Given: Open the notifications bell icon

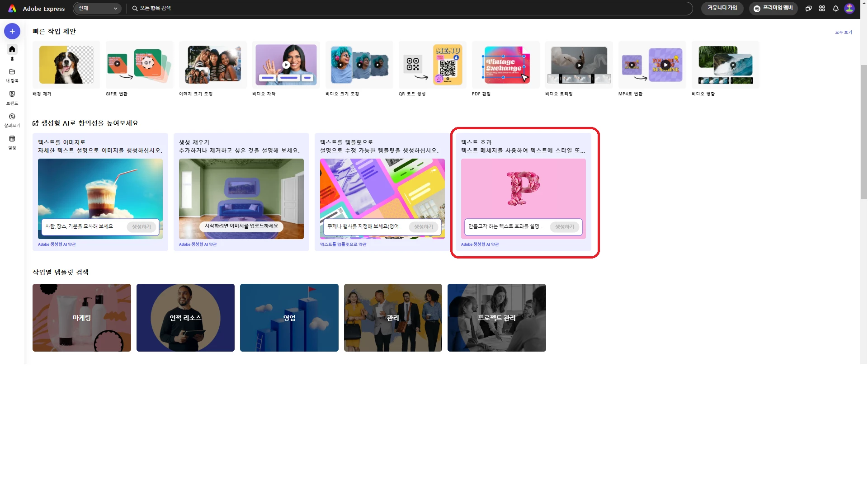Looking at the screenshot, I should tap(835, 9).
